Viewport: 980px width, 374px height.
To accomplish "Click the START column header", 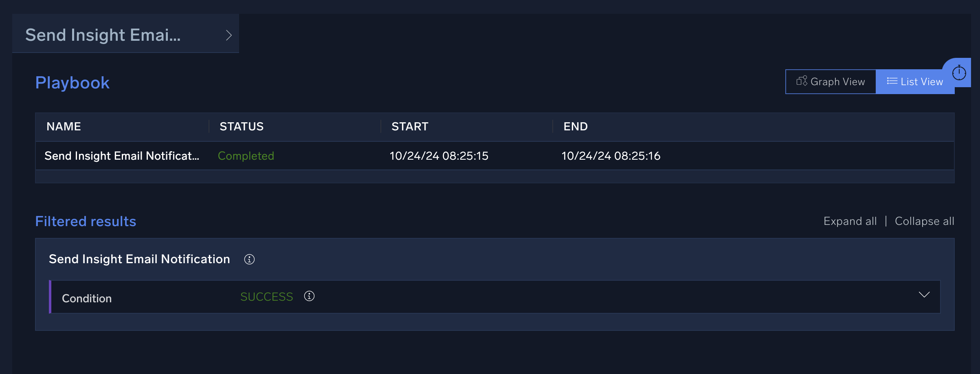I will [x=409, y=127].
